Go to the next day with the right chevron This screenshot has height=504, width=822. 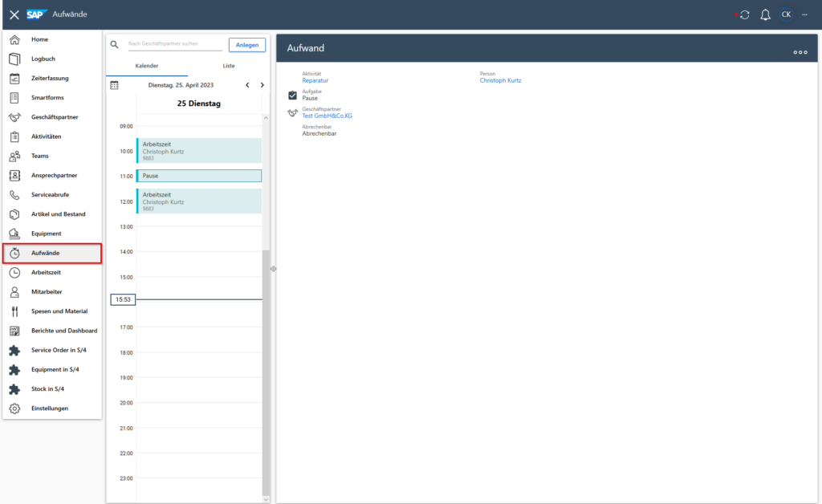pos(262,84)
